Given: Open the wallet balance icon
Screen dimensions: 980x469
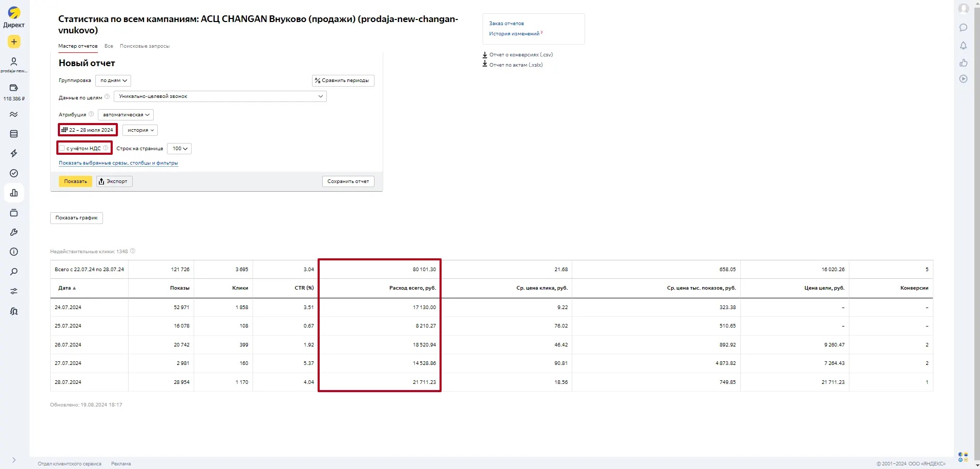Looking at the screenshot, I should (14, 88).
